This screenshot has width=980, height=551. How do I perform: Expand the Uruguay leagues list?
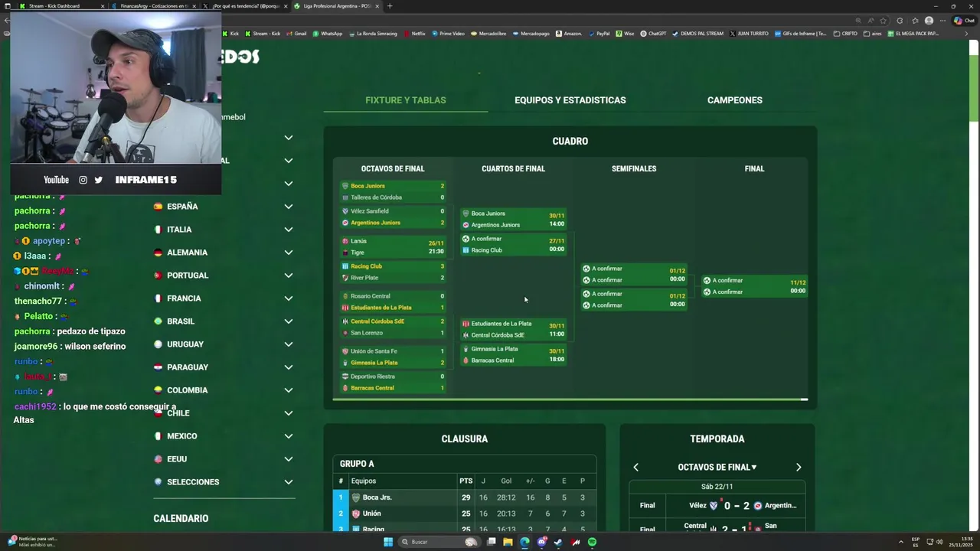pyautogui.click(x=289, y=344)
